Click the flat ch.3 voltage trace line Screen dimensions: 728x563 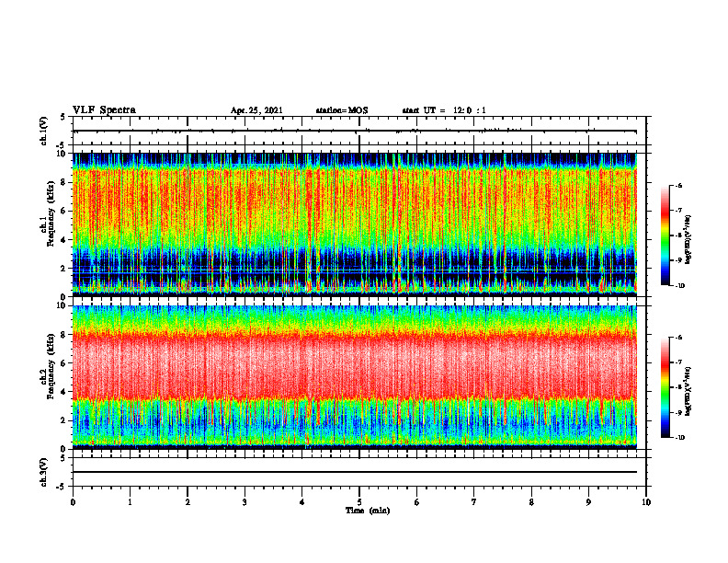pyautogui.click(x=355, y=472)
